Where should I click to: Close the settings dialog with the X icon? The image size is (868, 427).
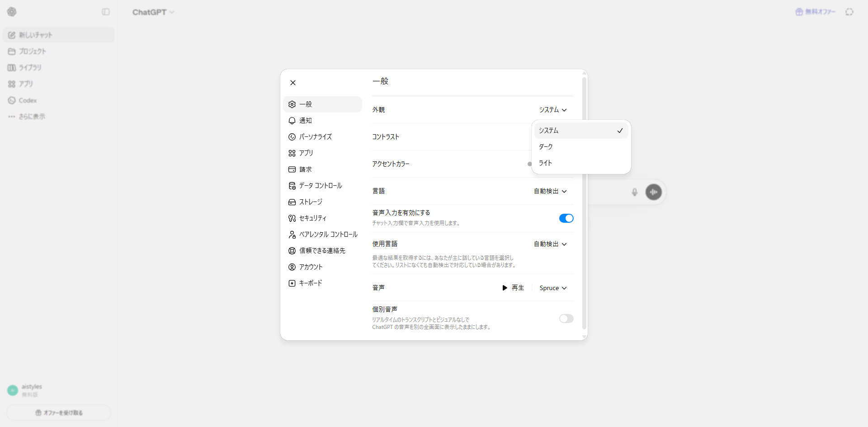293,83
